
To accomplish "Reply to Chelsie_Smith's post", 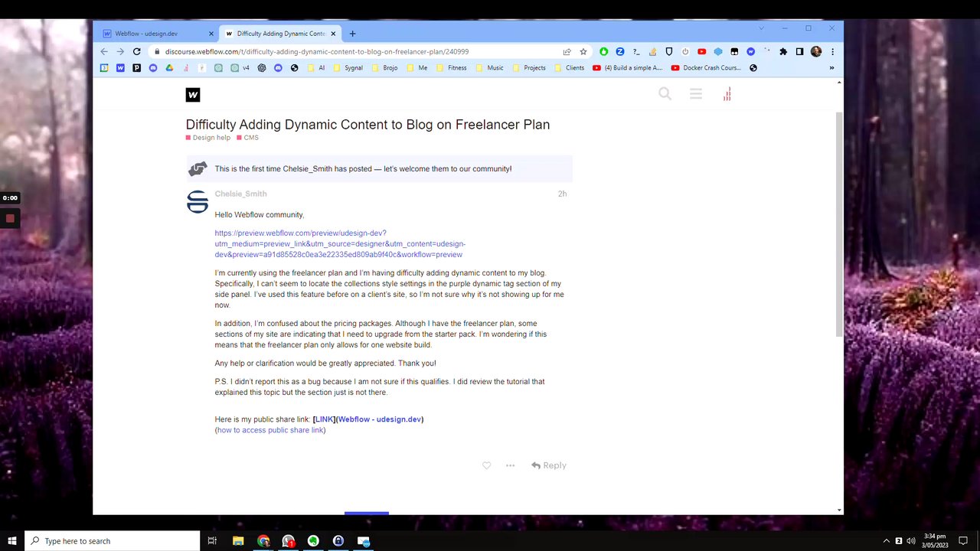I will click(549, 465).
